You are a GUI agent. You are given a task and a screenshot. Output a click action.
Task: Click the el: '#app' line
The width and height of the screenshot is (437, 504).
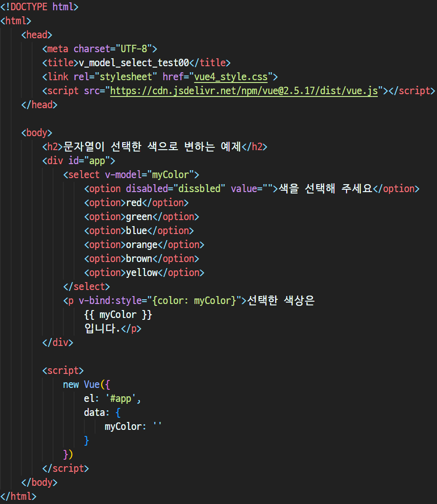(112, 399)
